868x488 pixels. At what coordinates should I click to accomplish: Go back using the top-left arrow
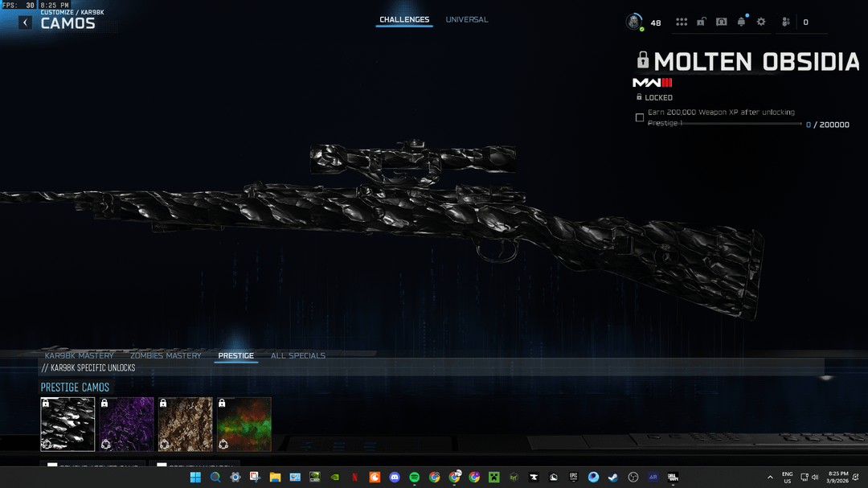coord(26,23)
